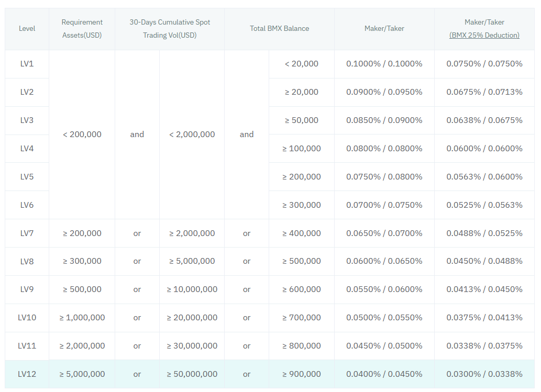Image resolution: width=541 pixels, height=392 pixels.
Task: Select the LV1 level cell
Action: 27,63
